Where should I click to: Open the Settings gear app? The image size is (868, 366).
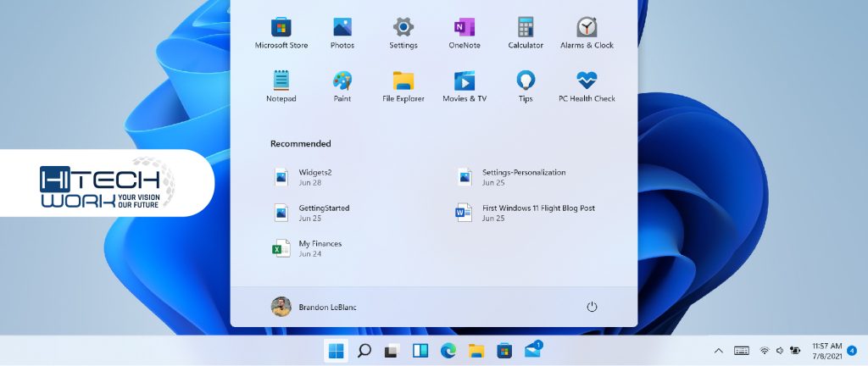click(403, 33)
